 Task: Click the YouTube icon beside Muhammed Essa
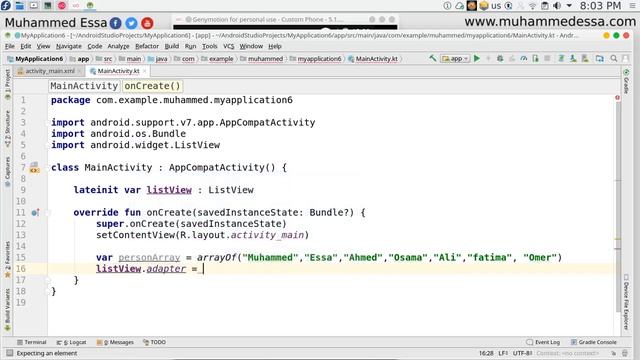pyautogui.click(x=147, y=23)
